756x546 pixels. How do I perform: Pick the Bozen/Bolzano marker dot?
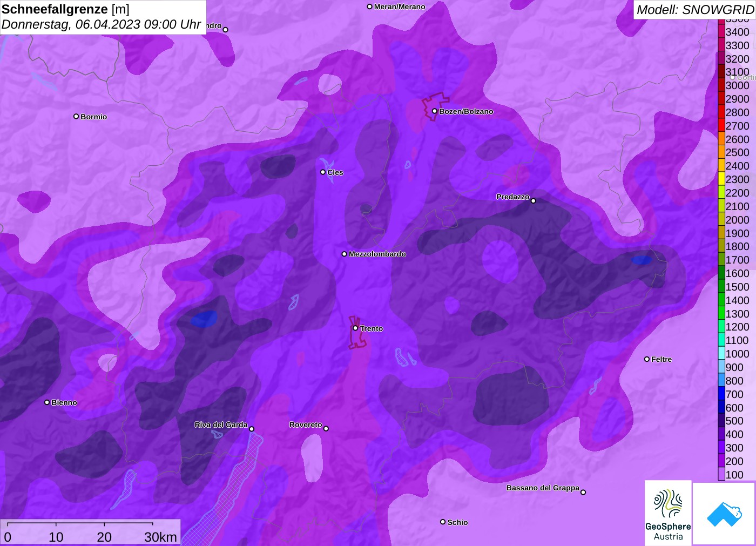[434, 111]
